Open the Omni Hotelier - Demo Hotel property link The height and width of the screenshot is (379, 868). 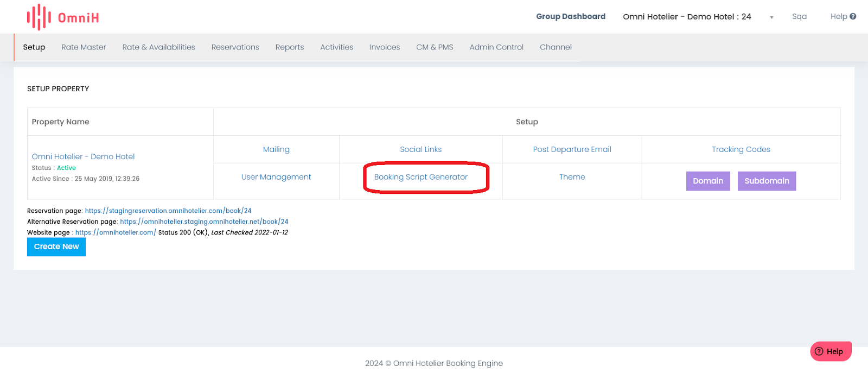pos(83,156)
